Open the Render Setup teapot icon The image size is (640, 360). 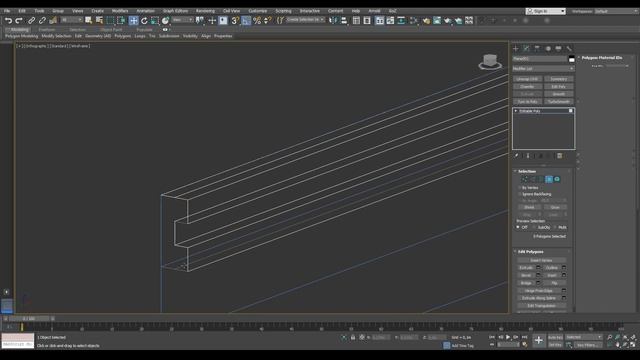437,20
